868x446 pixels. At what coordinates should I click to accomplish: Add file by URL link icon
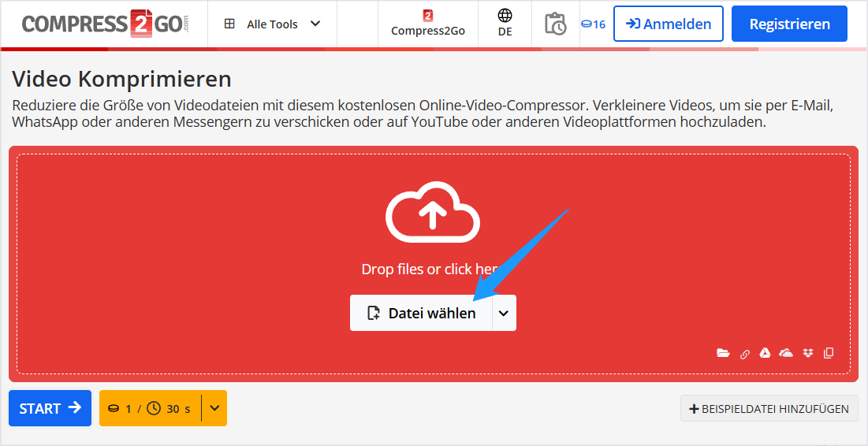[744, 354]
